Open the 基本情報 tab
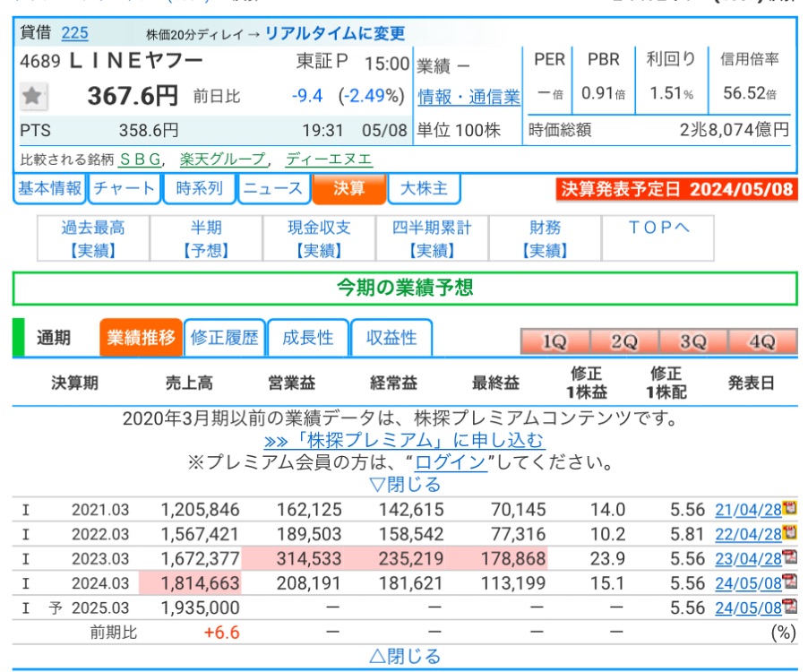 (x=50, y=189)
